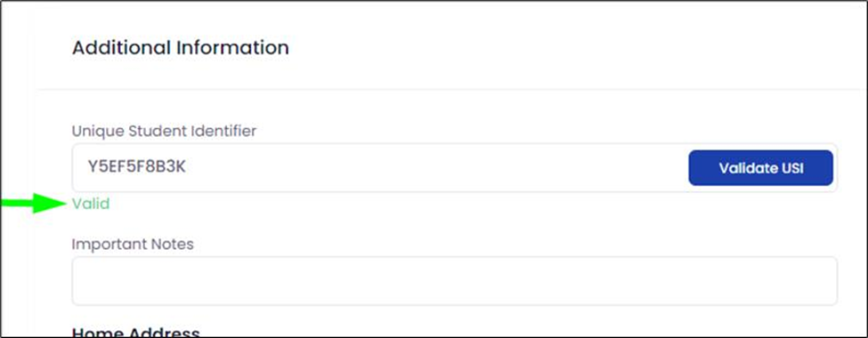This screenshot has width=868, height=338.
Task: Click the Important Notes field label
Action: click(133, 244)
